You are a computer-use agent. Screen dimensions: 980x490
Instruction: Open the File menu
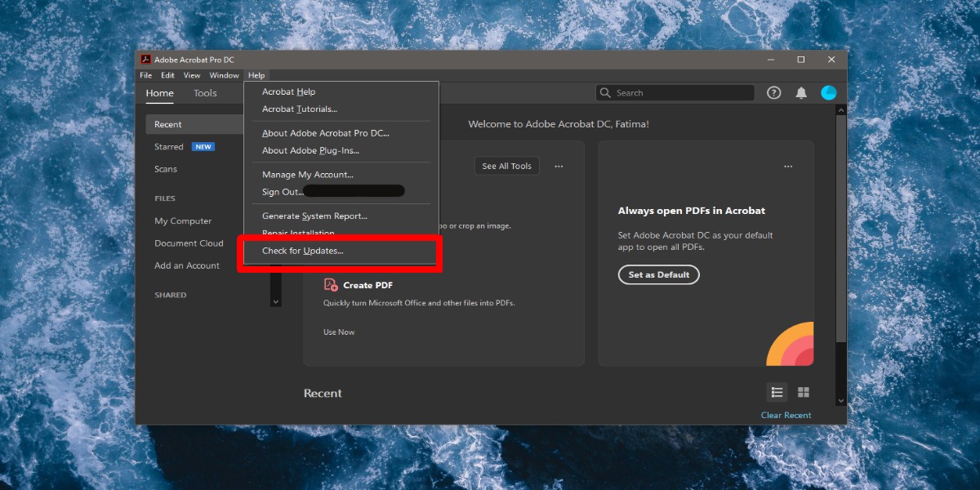click(x=145, y=75)
